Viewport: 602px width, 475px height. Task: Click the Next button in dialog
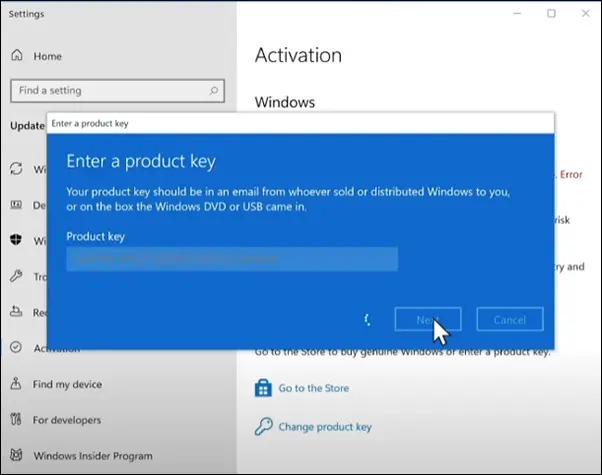(x=428, y=319)
